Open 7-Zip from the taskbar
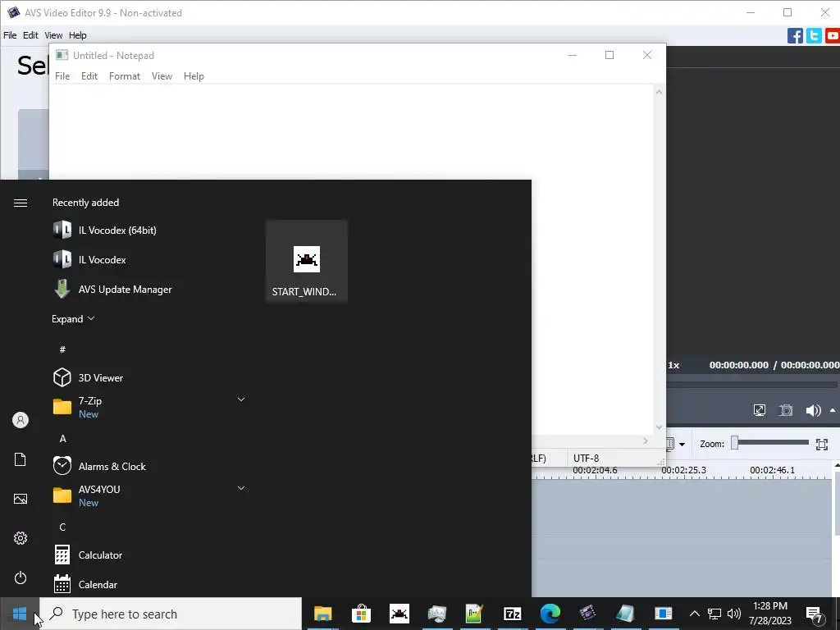840x630 pixels. 512,614
